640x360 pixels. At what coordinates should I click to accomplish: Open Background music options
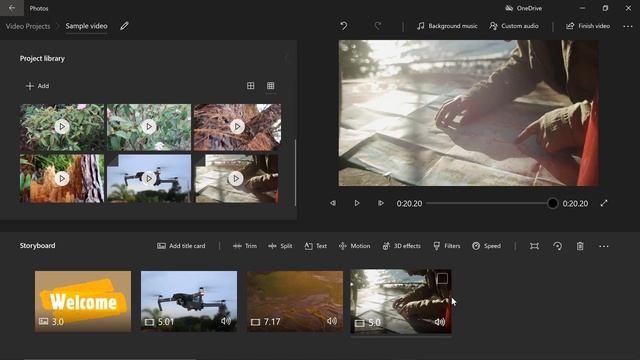pos(447,26)
